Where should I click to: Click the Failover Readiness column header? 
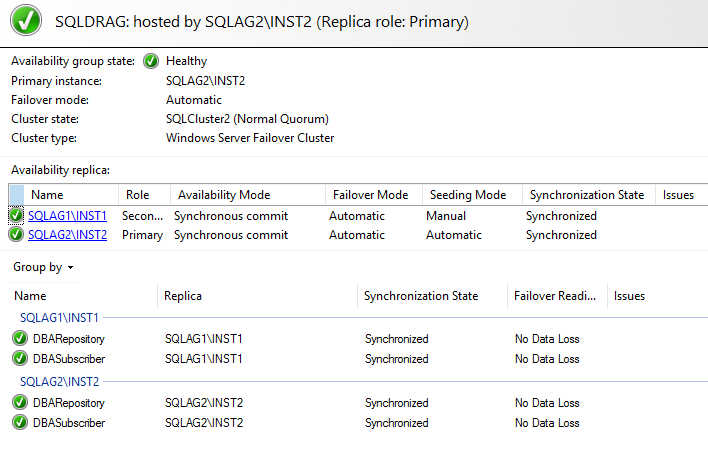[555, 296]
